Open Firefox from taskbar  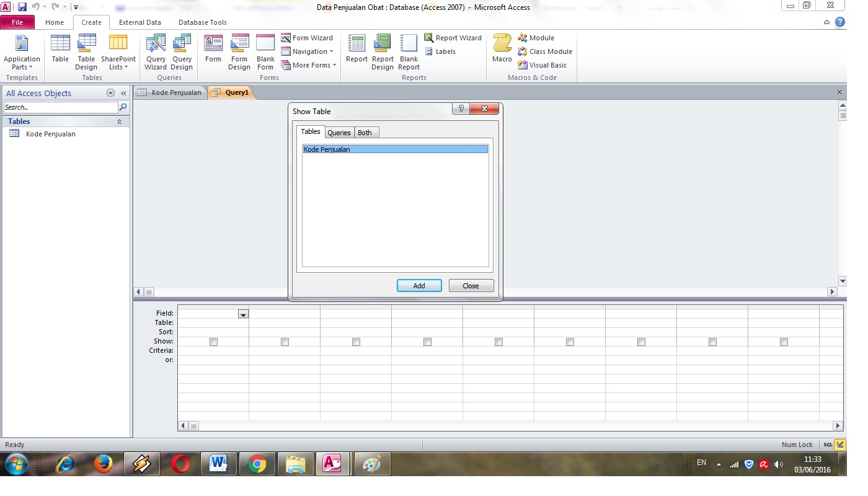tap(103, 464)
